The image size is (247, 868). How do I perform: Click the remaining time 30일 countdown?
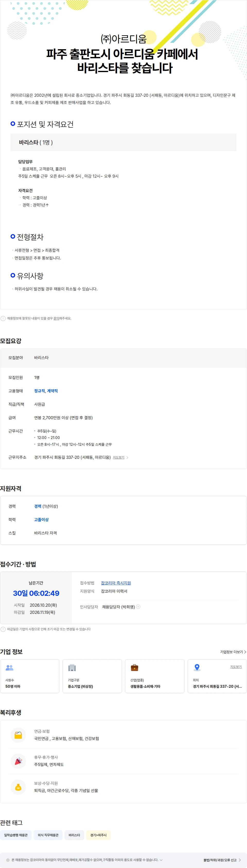36,593
